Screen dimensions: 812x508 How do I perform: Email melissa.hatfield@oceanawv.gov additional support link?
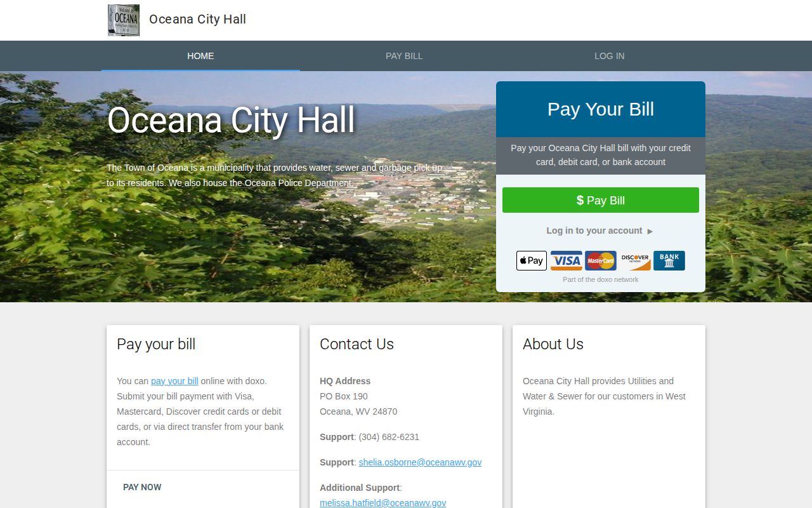click(x=383, y=503)
